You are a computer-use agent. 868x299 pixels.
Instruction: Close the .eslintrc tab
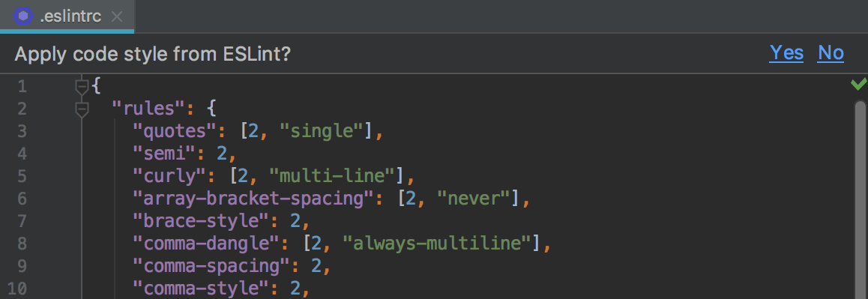tap(117, 16)
